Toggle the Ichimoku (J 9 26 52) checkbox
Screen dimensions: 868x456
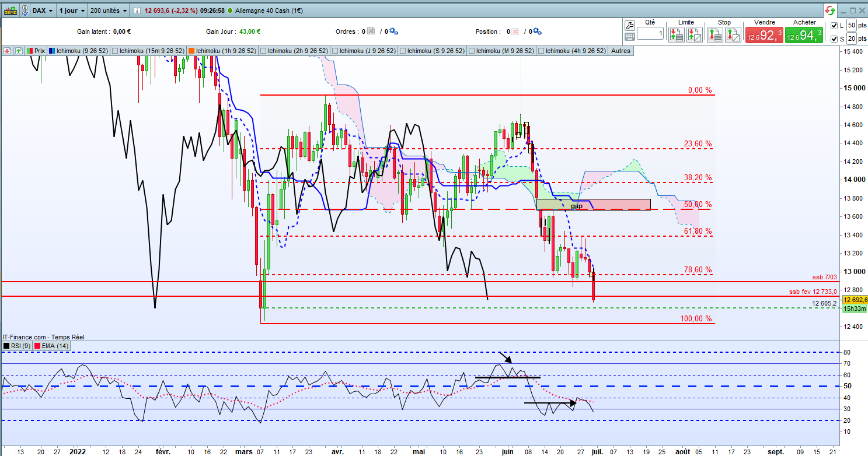pos(334,51)
